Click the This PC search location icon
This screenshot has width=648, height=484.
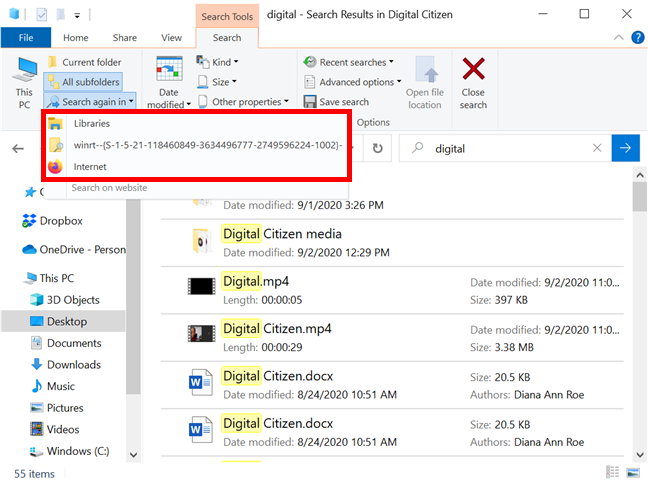coord(24,83)
